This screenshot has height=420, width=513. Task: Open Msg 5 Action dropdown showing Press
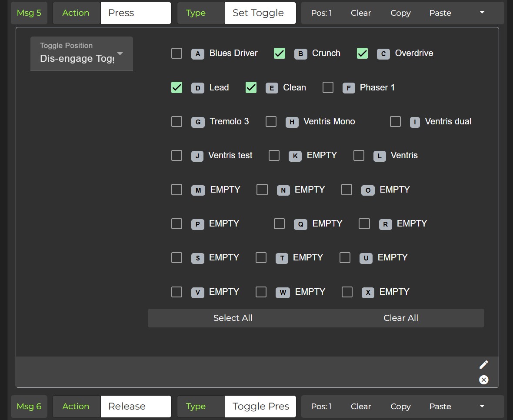[136, 13]
